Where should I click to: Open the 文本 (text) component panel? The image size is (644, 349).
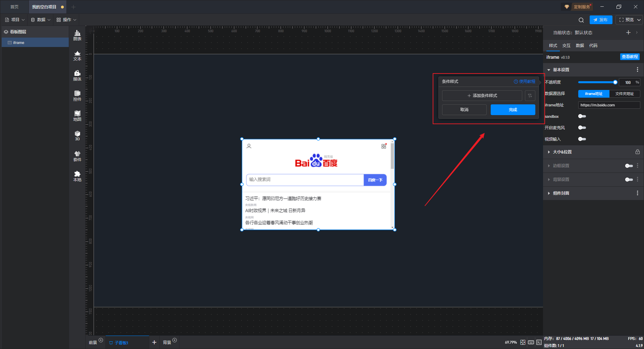click(77, 55)
